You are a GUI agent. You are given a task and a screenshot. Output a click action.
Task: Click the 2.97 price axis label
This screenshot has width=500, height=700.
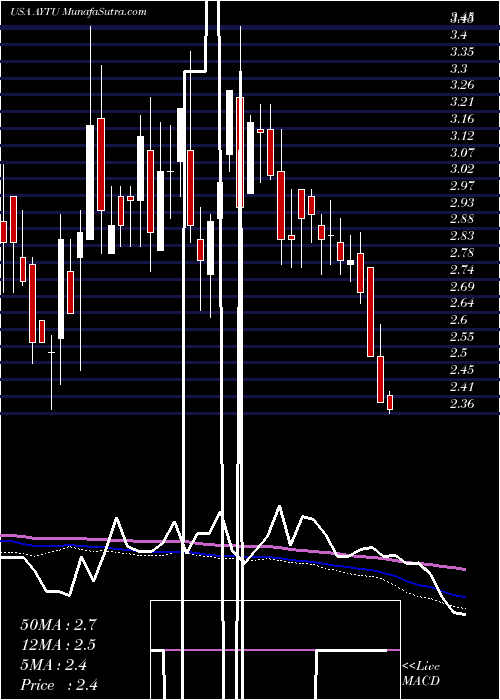[462, 185]
